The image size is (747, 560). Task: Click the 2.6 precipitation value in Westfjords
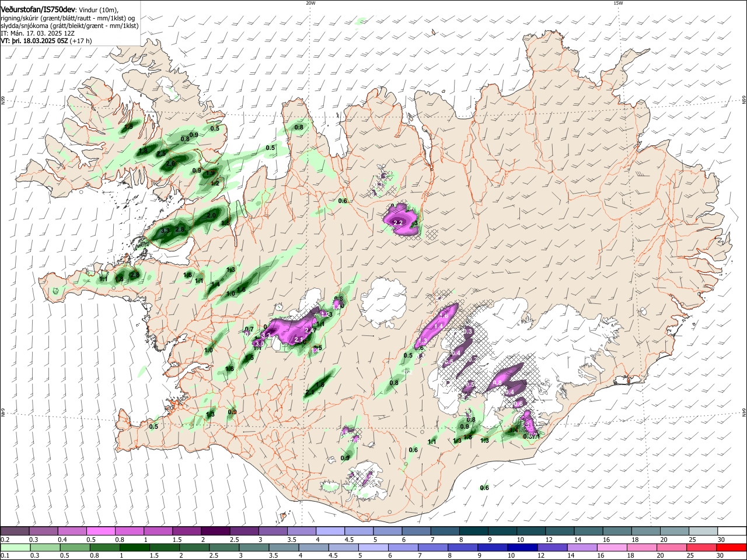coord(170,164)
